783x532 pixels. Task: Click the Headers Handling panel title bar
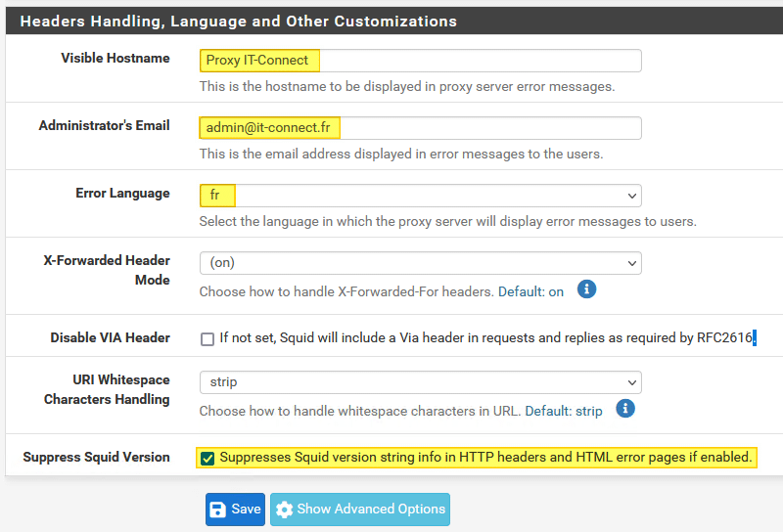pyautogui.click(x=391, y=21)
